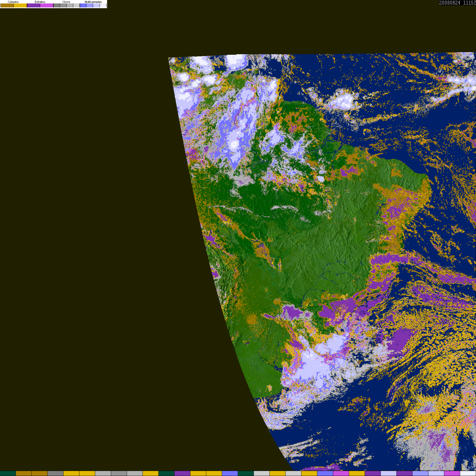Click the Cúmulos legend label
The width and height of the screenshot is (476, 476).
click(13, 2)
